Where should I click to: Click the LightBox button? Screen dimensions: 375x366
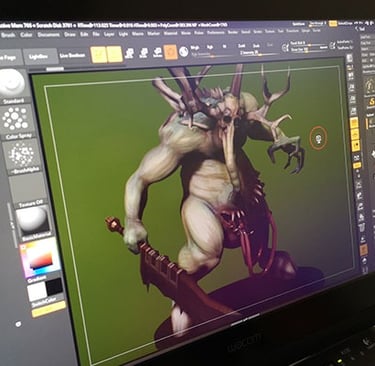pyautogui.click(x=40, y=57)
